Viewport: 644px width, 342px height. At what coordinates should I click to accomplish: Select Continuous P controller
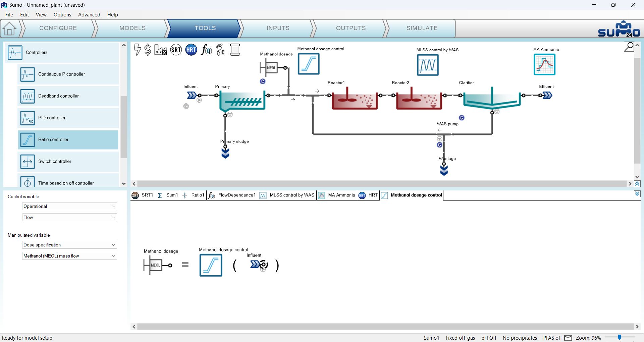68,74
